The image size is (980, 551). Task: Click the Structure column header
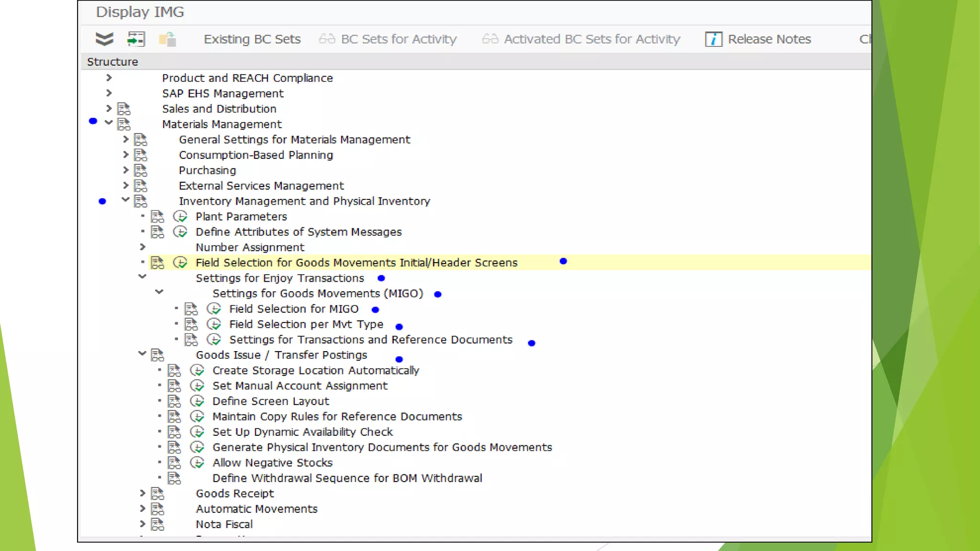coord(112,62)
